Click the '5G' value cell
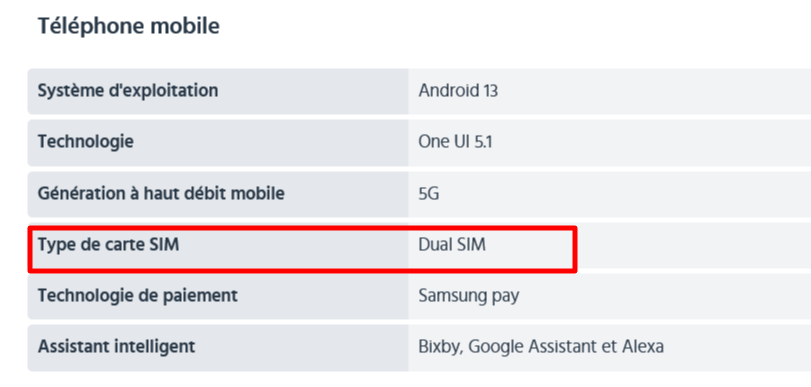 [610, 194]
